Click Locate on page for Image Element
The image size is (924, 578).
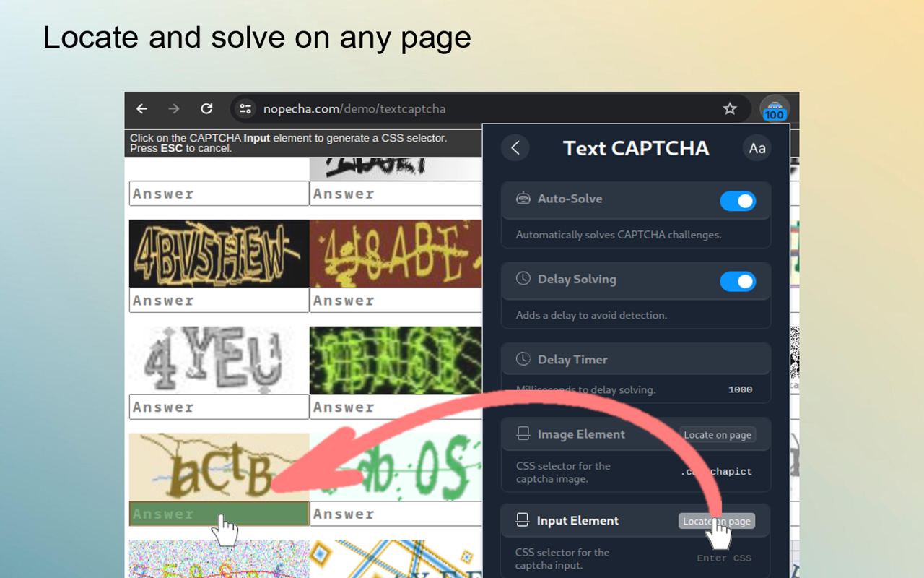(x=717, y=434)
